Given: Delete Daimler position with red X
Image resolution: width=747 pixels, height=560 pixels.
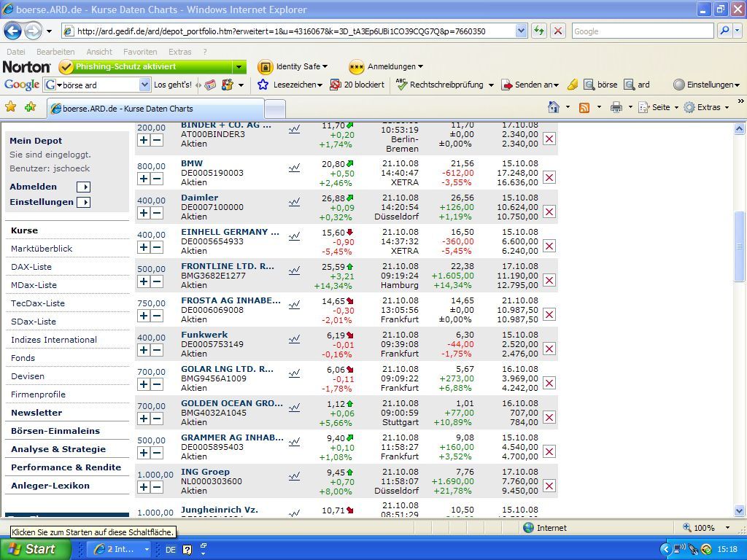Looking at the screenshot, I should point(549,212).
